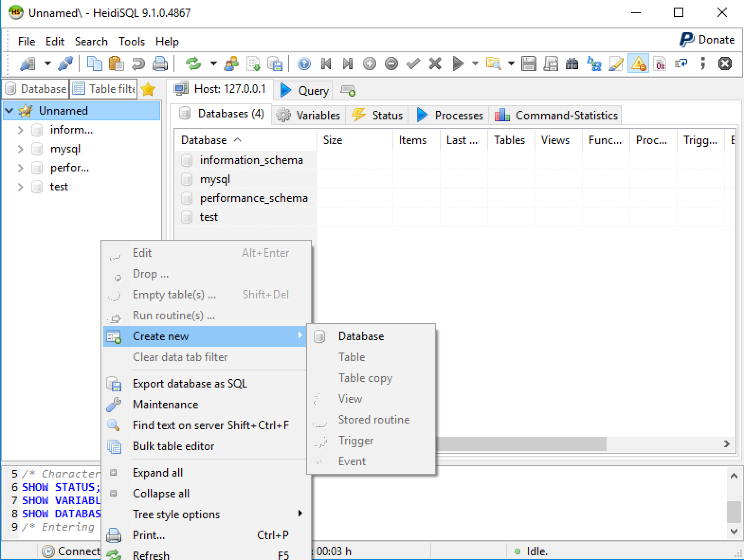Image resolution: width=744 pixels, height=560 pixels.
Task: Open the File menu
Action: point(27,42)
